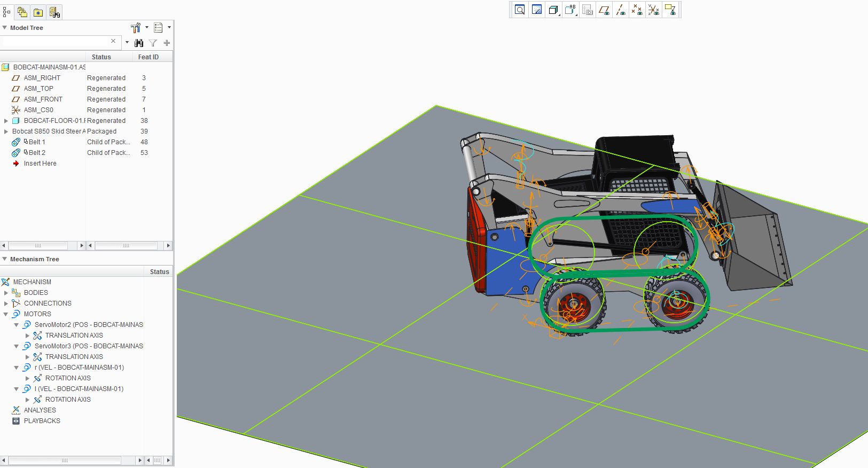868x468 pixels.
Task: Select the ServoMotor2 servo motor
Action: click(x=89, y=325)
